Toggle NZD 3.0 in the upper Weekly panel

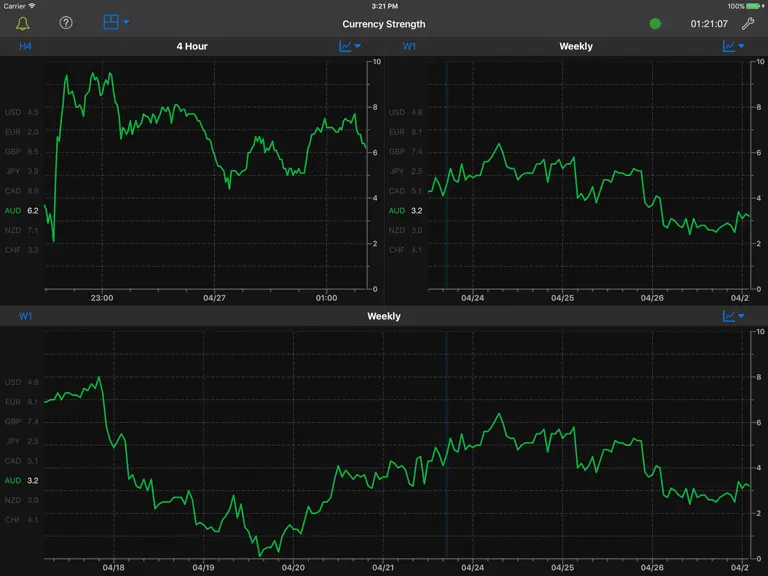pos(406,230)
